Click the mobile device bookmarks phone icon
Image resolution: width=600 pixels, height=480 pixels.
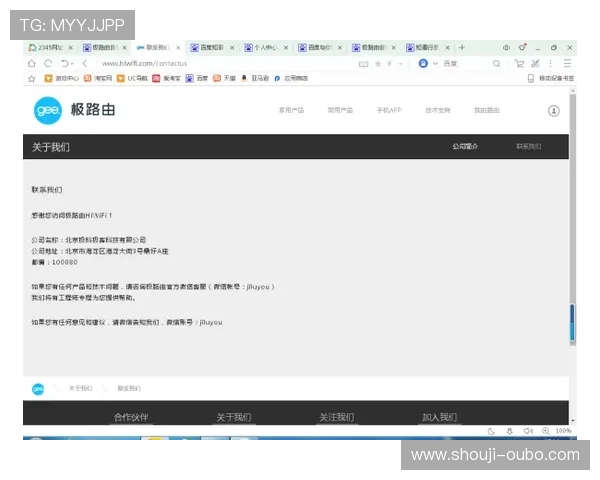pyautogui.click(x=531, y=78)
